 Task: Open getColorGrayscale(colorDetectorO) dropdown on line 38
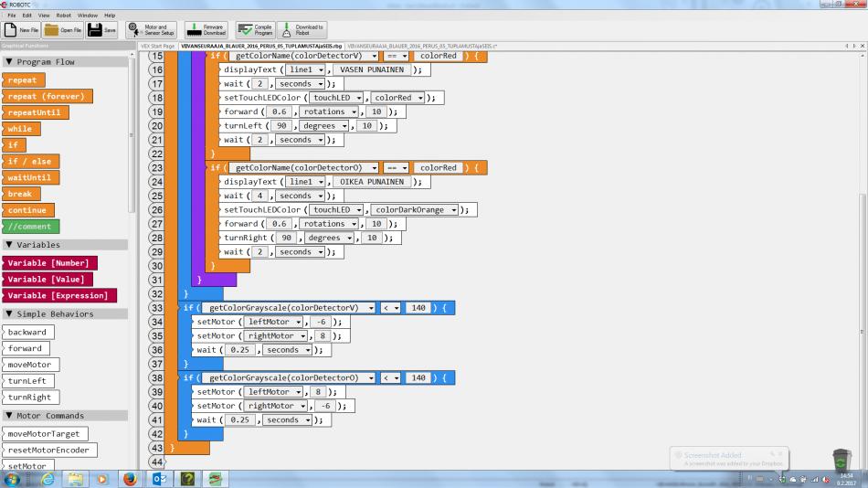click(x=371, y=377)
